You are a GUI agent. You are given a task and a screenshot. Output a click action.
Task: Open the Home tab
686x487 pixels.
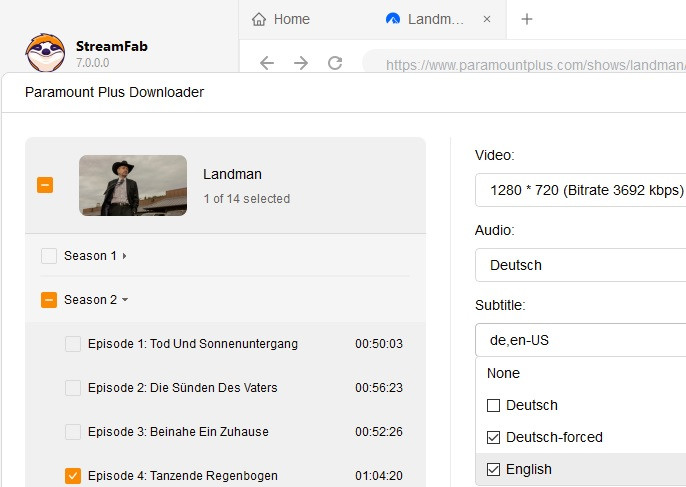[x=281, y=19]
